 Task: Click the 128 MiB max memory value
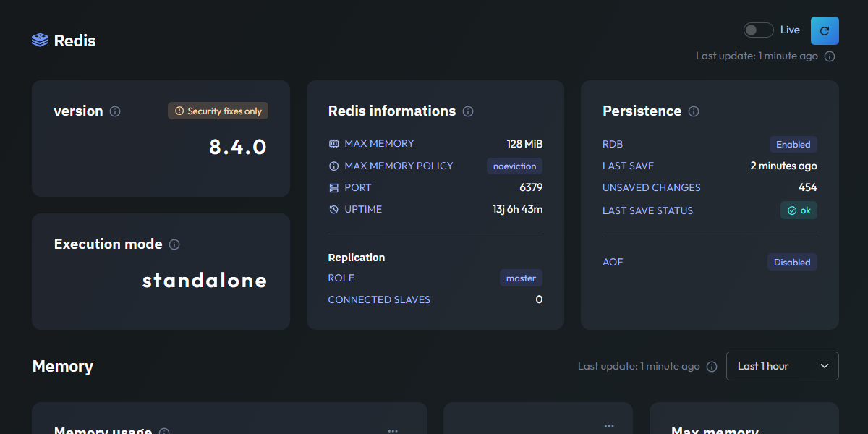tap(524, 144)
